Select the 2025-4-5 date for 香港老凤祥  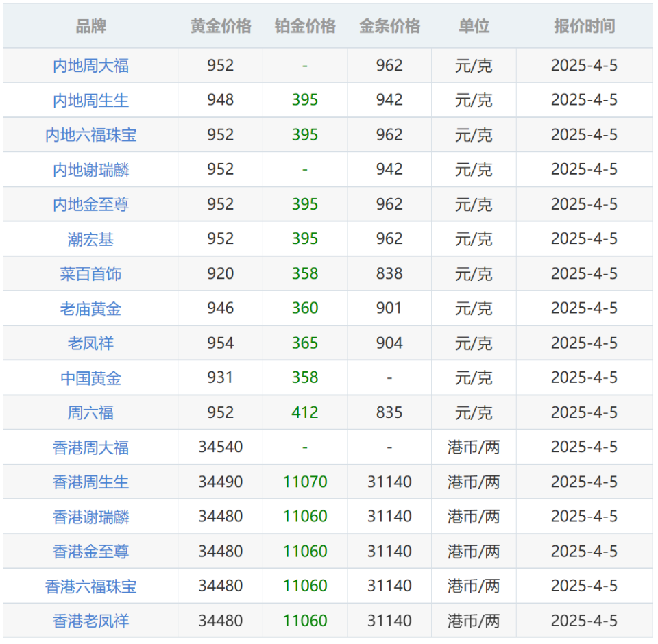pos(584,621)
